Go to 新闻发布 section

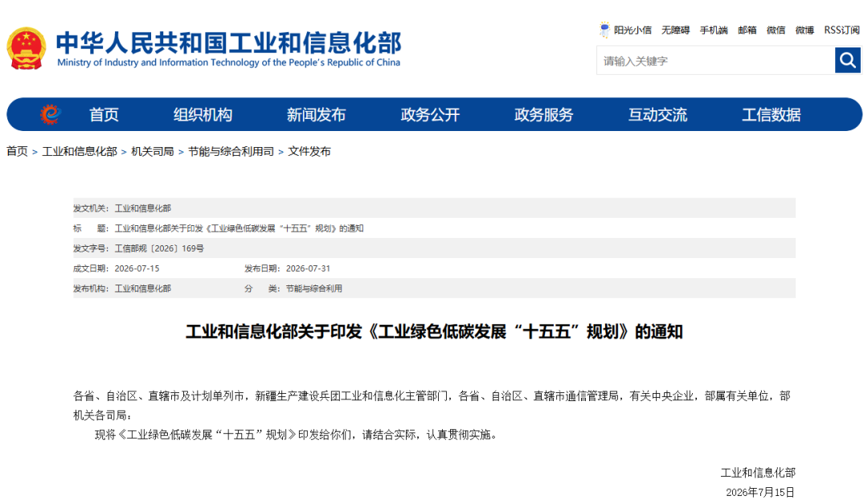316,115
